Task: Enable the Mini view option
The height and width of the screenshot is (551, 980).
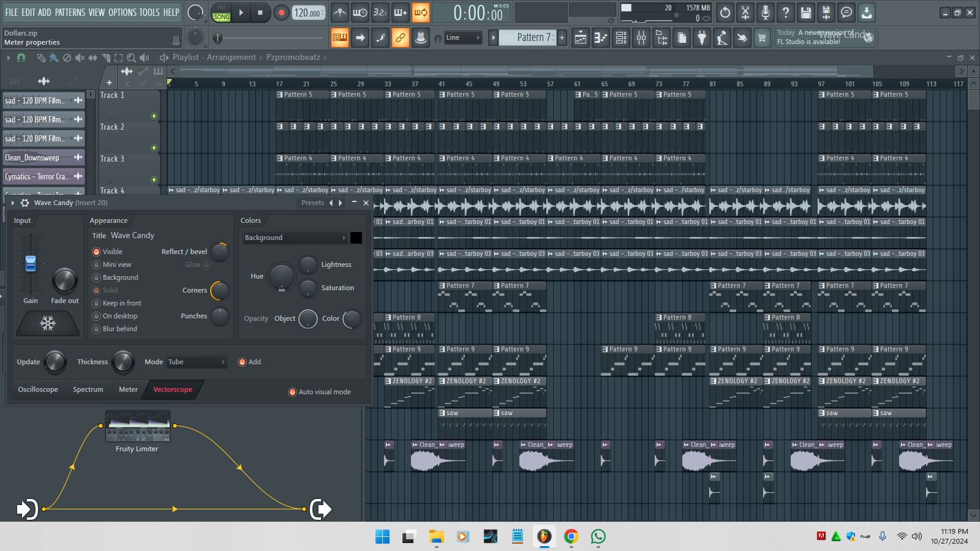Action: pyautogui.click(x=96, y=264)
